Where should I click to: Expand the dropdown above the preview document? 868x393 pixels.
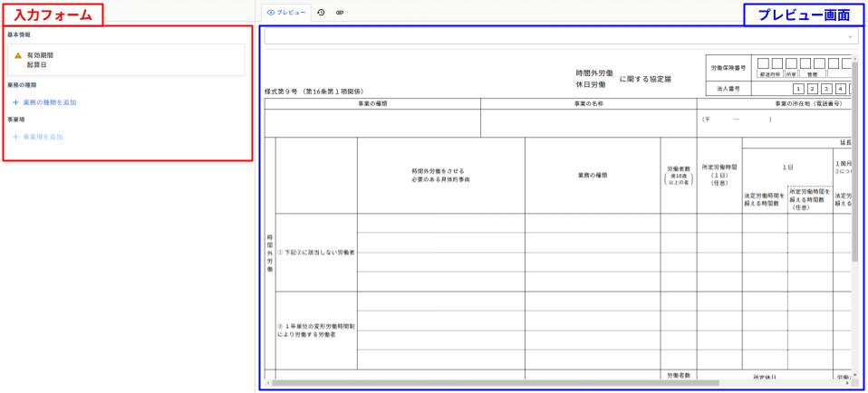click(x=562, y=36)
